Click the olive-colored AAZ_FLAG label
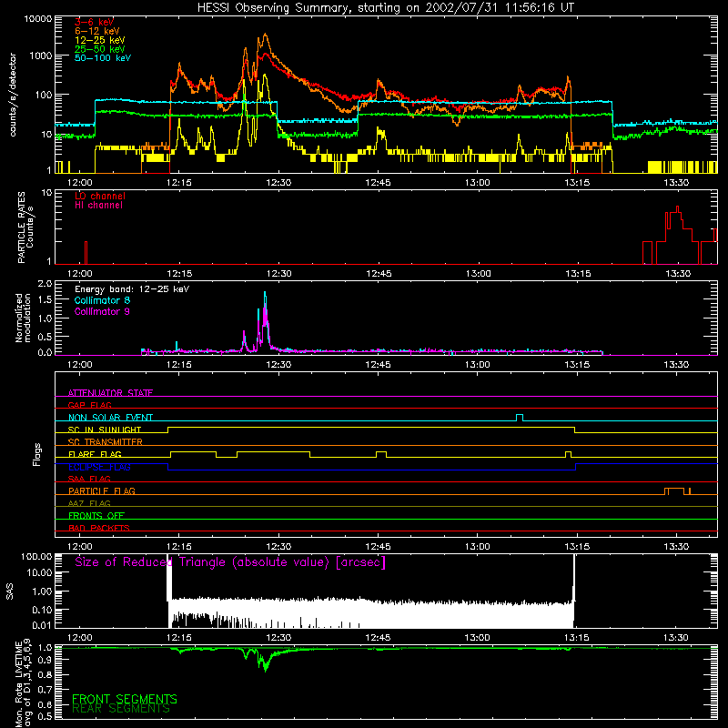This screenshot has height=728, width=728. pos(89,503)
